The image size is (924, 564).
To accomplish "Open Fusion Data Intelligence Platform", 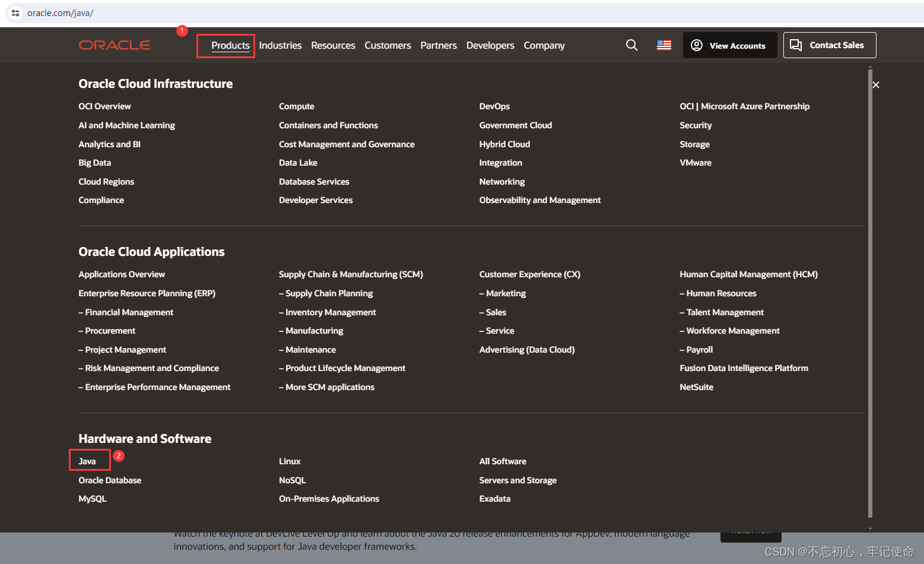I will tap(744, 368).
